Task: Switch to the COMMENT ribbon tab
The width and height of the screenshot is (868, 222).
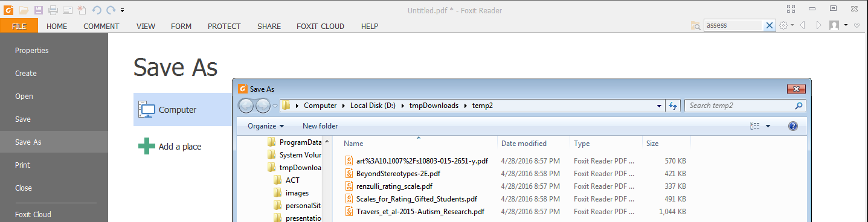Action: [101, 26]
